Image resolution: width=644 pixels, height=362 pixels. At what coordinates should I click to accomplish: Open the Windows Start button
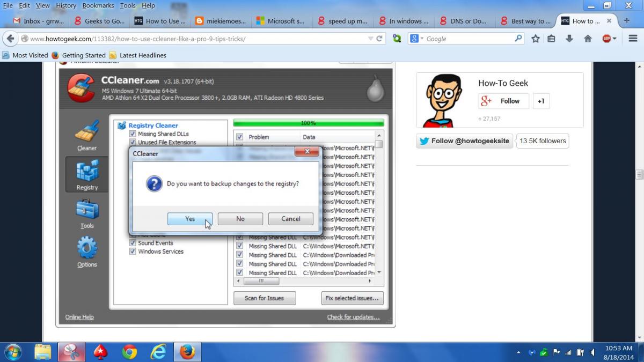pos(13,352)
